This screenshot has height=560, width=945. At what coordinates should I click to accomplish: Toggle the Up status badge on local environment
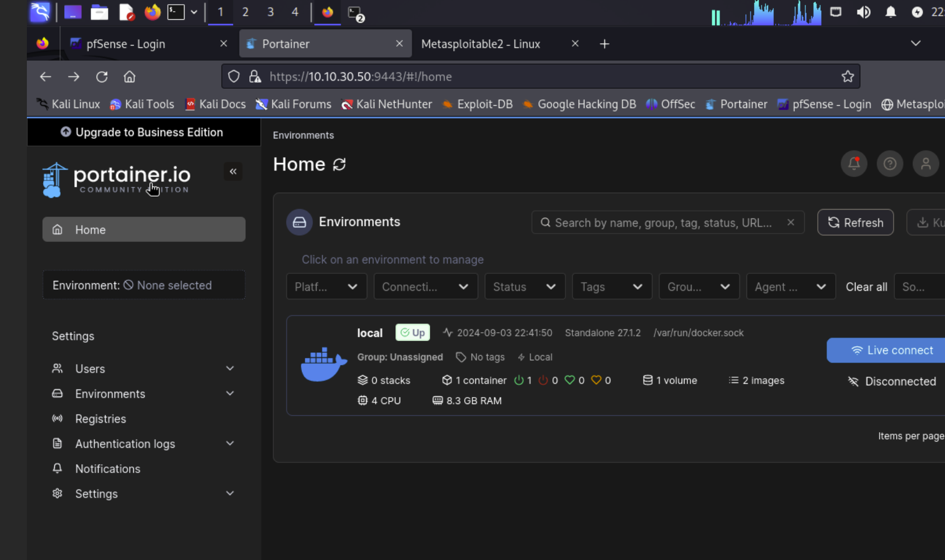412,332
